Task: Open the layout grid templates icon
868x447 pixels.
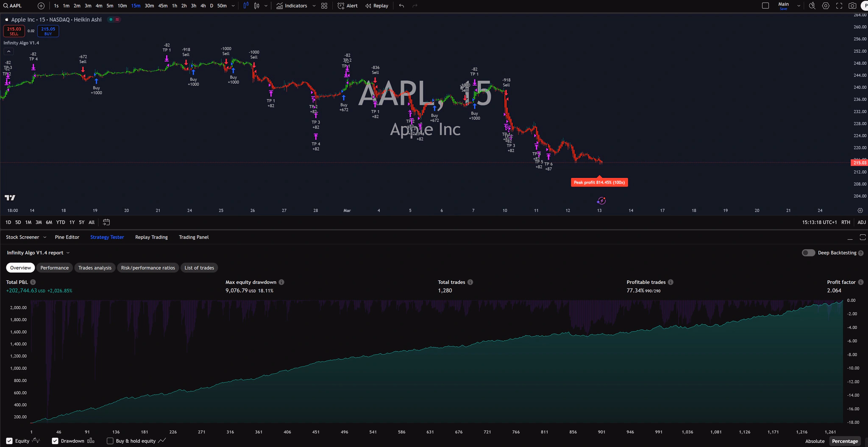Action: [x=324, y=6]
